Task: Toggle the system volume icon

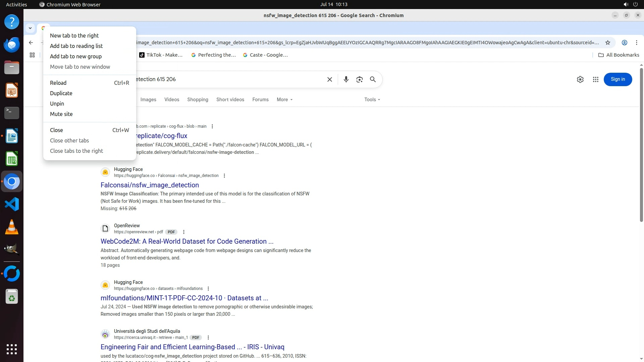Action: coord(626,4)
